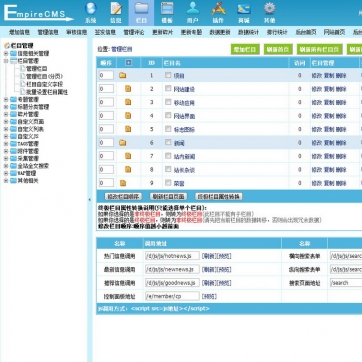Viewport: 362px width, 362px height.
Task: Open the 系统 (System) section icon
Action: (x=91, y=9)
